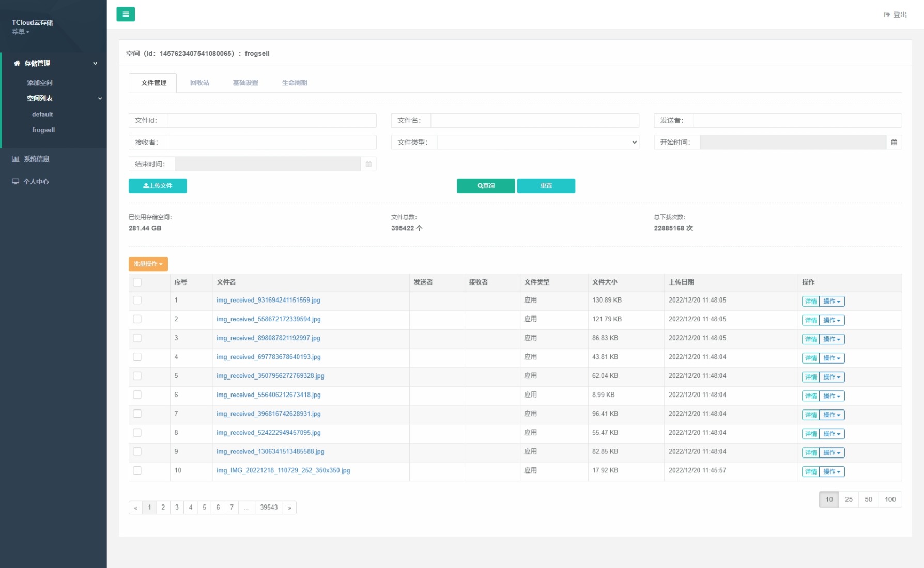Go to page 7 in pagination
This screenshot has width=924, height=568.
pyautogui.click(x=232, y=508)
